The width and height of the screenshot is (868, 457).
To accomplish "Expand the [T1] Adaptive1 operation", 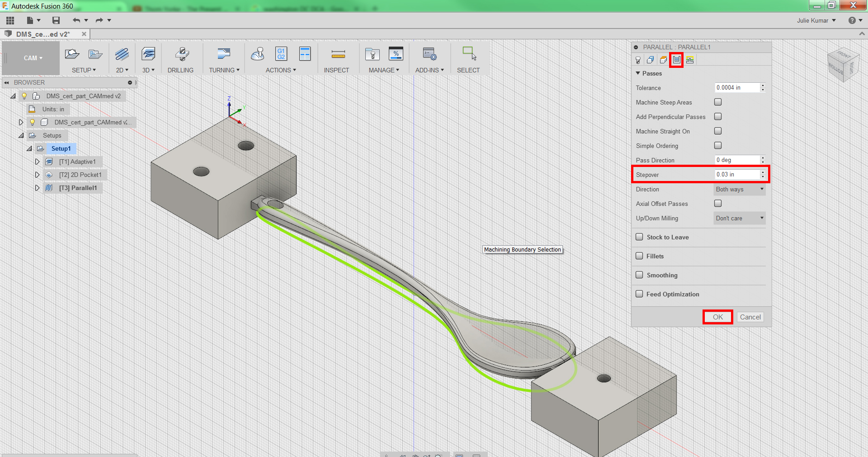I will point(38,162).
